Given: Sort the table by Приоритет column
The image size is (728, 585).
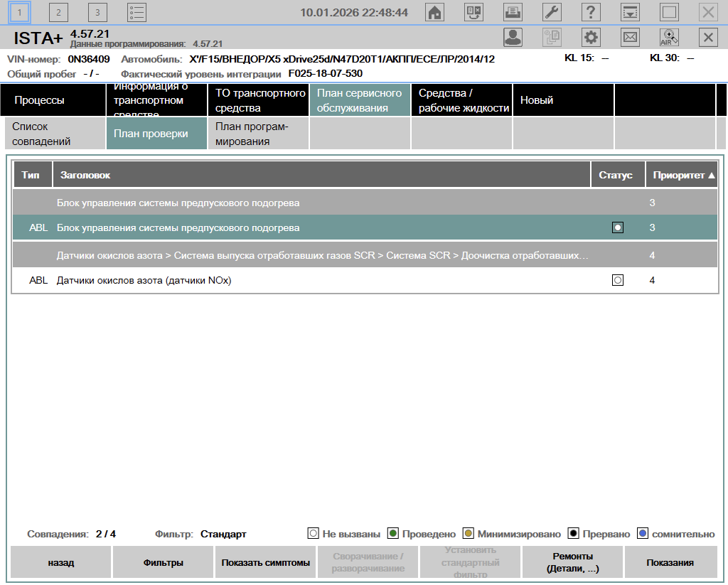Looking at the screenshot, I should click(x=683, y=175).
